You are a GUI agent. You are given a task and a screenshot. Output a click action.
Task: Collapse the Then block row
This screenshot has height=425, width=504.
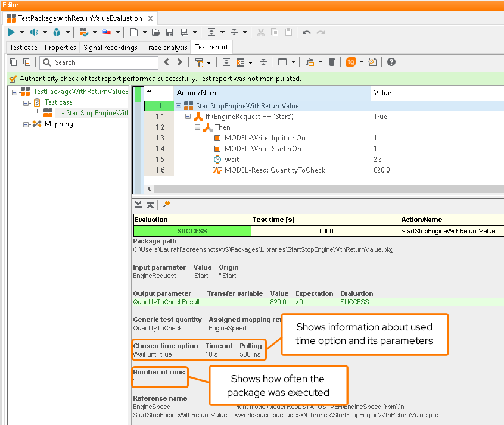pos(197,127)
